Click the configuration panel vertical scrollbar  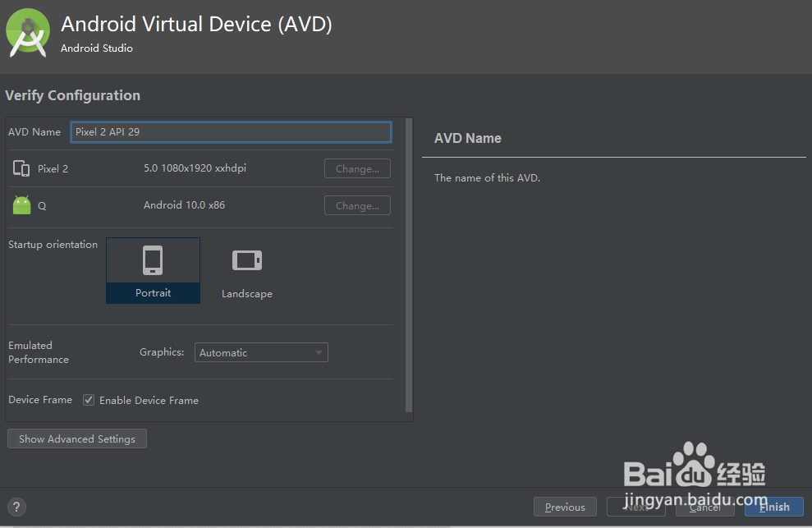click(x=409, y=265)
